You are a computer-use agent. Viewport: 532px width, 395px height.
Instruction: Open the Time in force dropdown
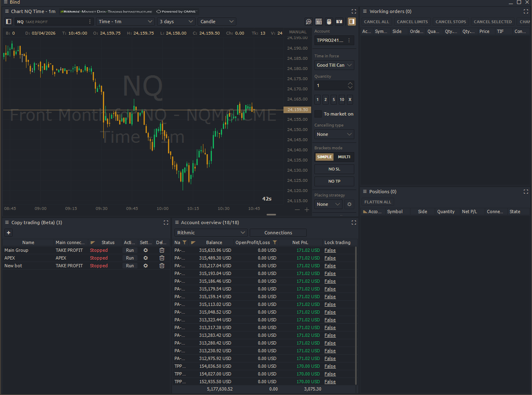(x=334, y=65)
